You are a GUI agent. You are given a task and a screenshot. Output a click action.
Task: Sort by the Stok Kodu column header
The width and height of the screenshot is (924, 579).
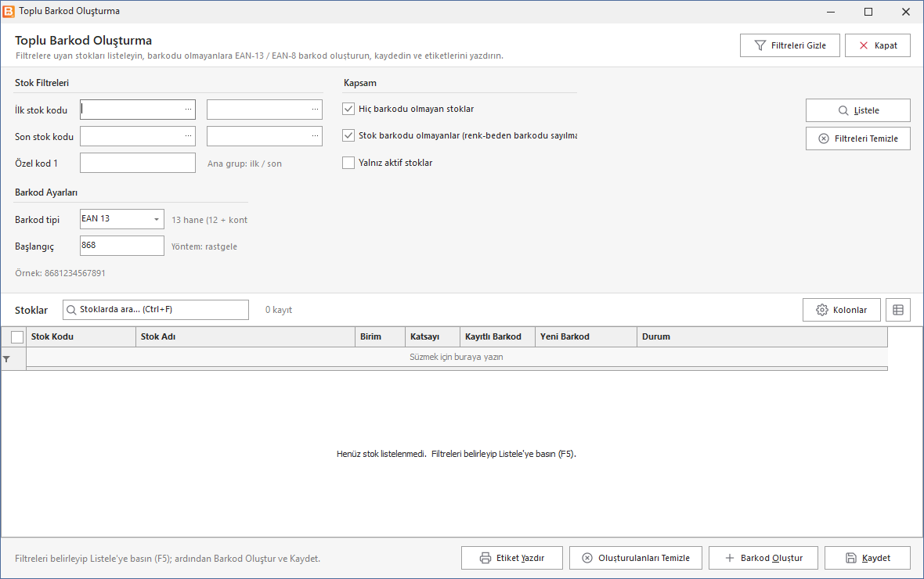point(81,337)
